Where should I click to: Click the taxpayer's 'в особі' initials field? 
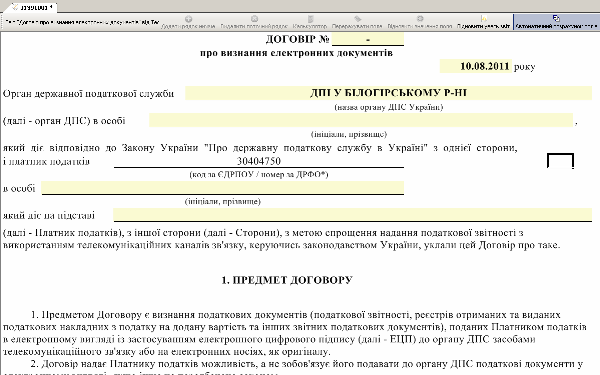(x=223, y=188)
